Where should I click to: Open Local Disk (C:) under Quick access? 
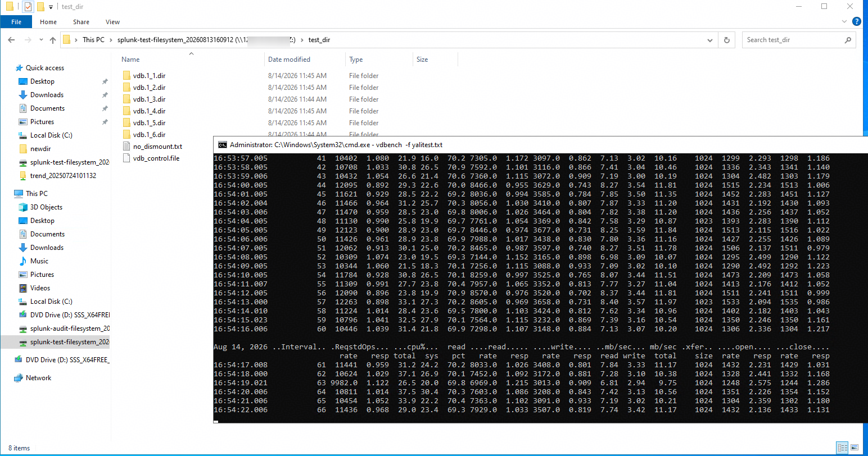[51, 135]
